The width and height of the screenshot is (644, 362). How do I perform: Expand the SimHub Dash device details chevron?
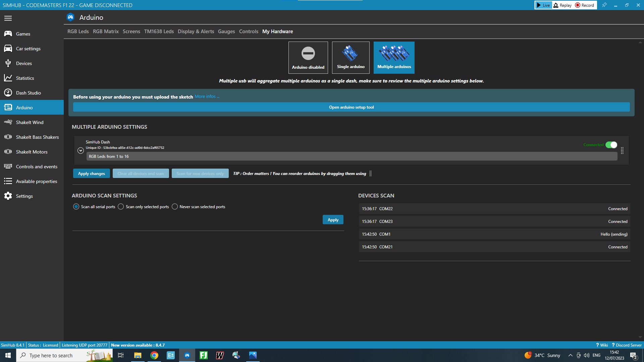(80, 150)
